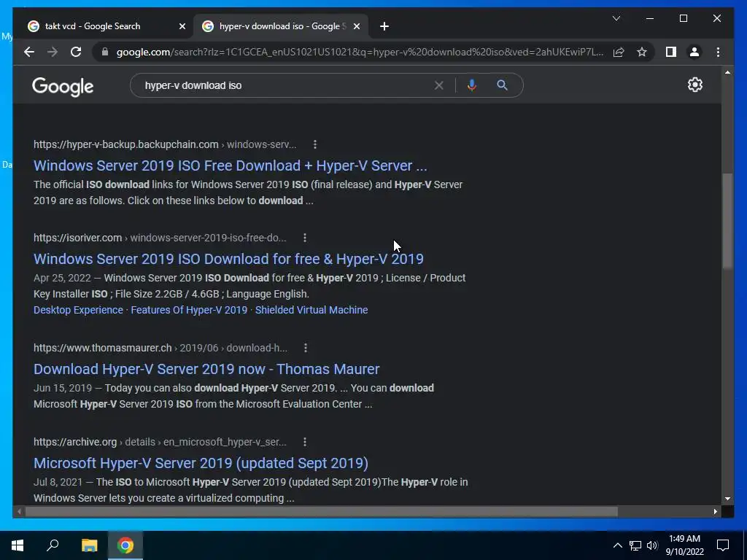Click the scroll down arrow
Image resolution: width=747 pixels, height=560 pixels.
(x=727, y=499)
